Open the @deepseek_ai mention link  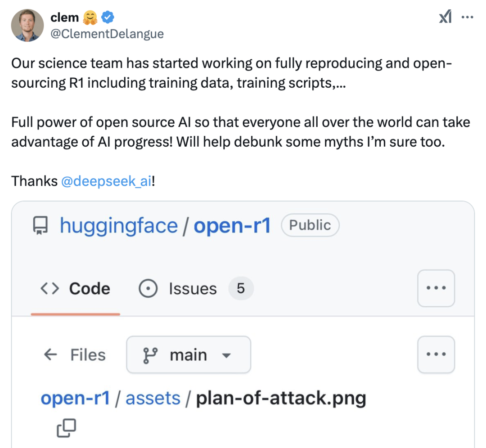(x=106, y=181)
